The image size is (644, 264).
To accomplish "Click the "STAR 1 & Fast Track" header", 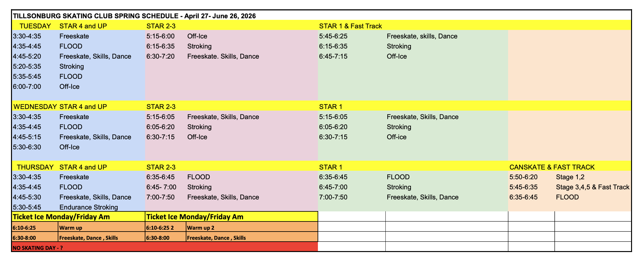I will (350, 26).
